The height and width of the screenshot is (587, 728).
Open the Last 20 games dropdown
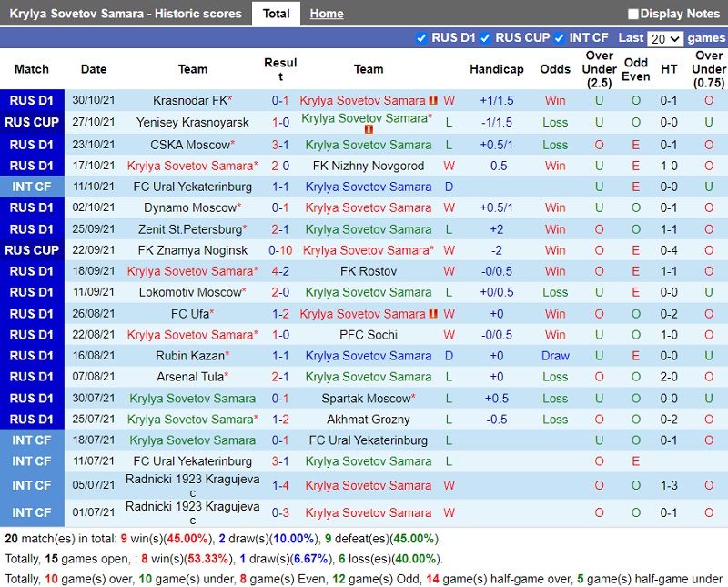tap(665, 38)
